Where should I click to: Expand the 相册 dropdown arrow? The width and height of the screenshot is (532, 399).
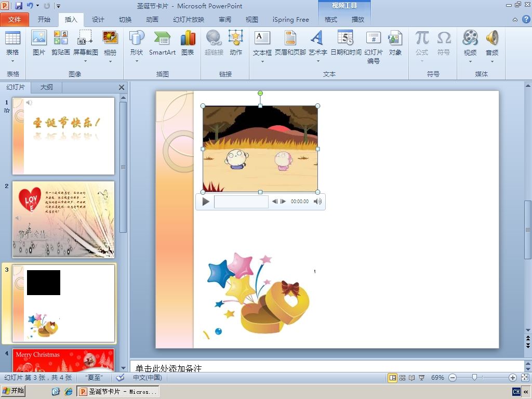[x=110, y=61]
